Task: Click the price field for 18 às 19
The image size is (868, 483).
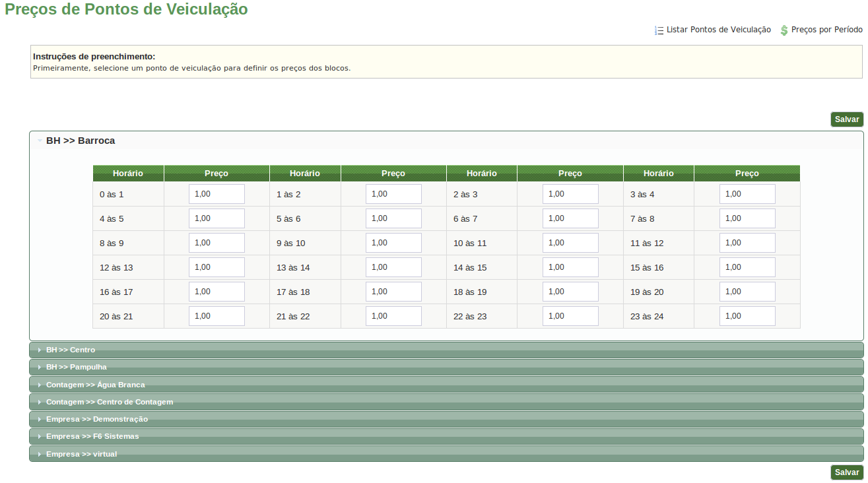Action: 570,292
